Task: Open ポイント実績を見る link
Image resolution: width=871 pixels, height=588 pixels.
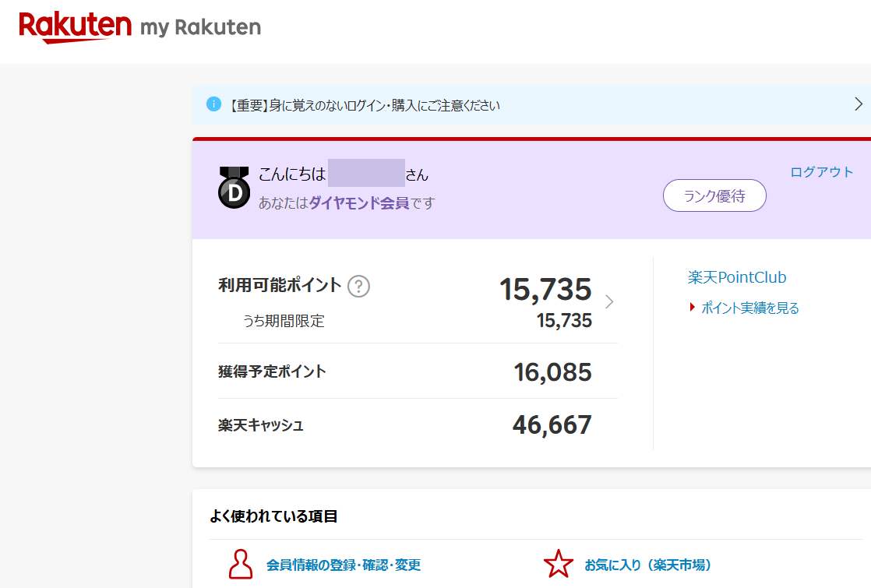Action: [x=750, y=308]
